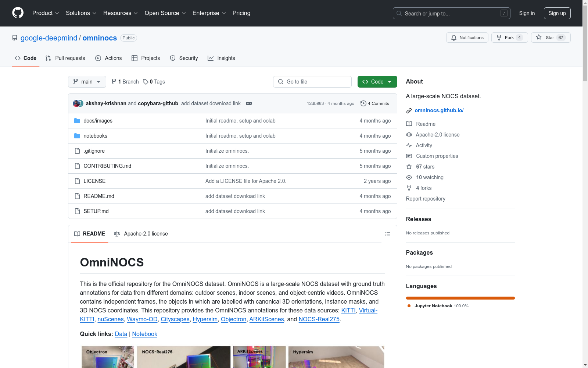Expand the Solutions menu
Viewport: 588px width, 368px height.
[x=81, y=13]
